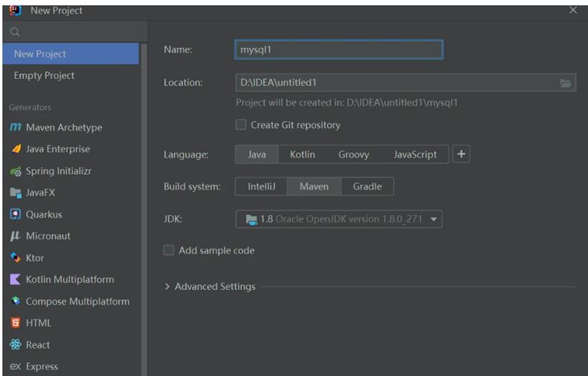The height and width of the screenshot is (376, 588).
Task: Click the Kotlin Multiplatform K icon
Action: tap(15, 279)
